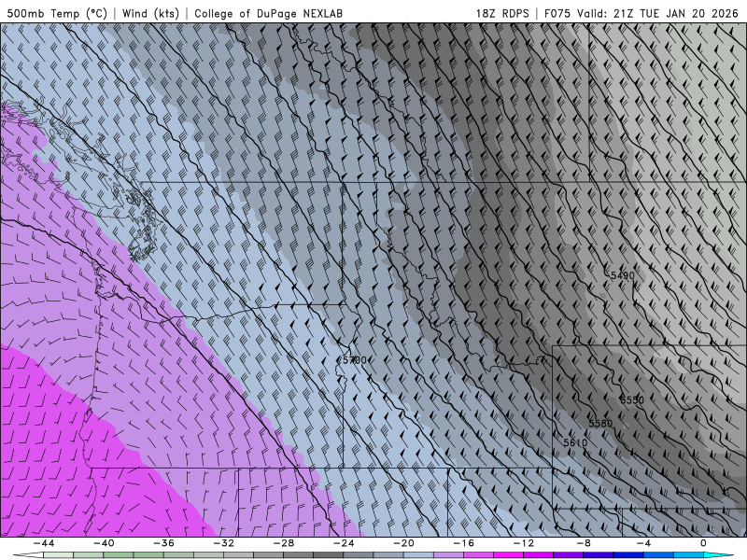This screenshot has width=747, height=560.
Task: Click the -36 color scale label
Action: tap(163, 543)
